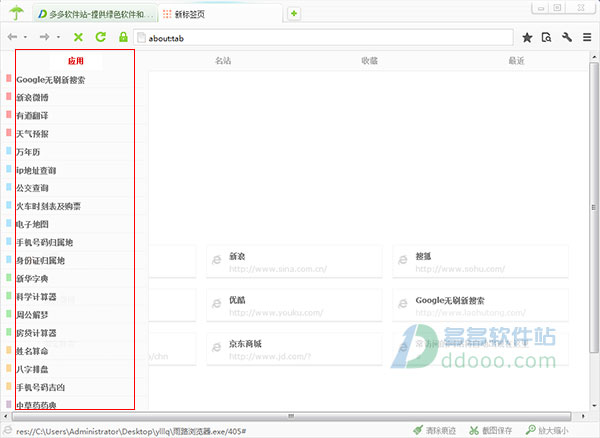Open 科学计算器 app
Image resolution: width=600 pixels, height=438 pixels.
(36, 297)
